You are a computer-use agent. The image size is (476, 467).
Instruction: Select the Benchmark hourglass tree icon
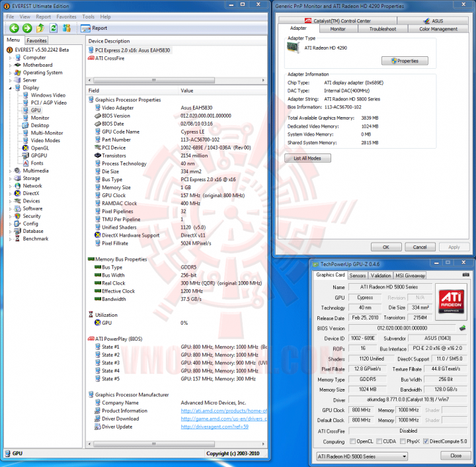coord(18,239)
